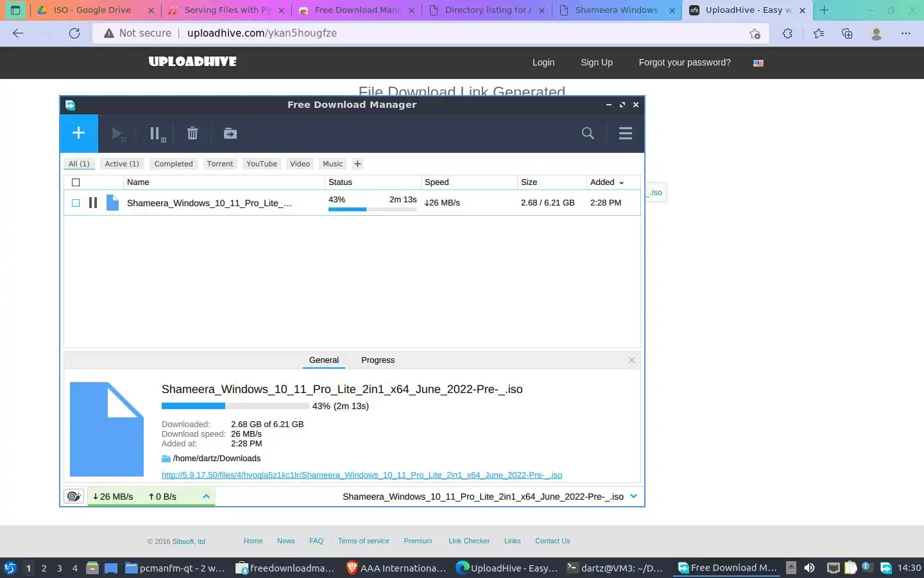Filter downloads by Video
The height and width of the screenshot is (578, 924).
300,164
